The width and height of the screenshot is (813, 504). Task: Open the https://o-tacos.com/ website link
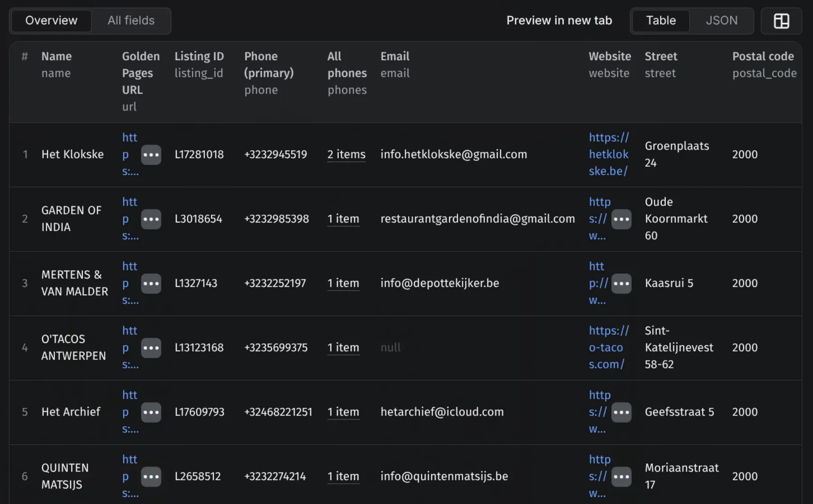(x=609, y=348)
